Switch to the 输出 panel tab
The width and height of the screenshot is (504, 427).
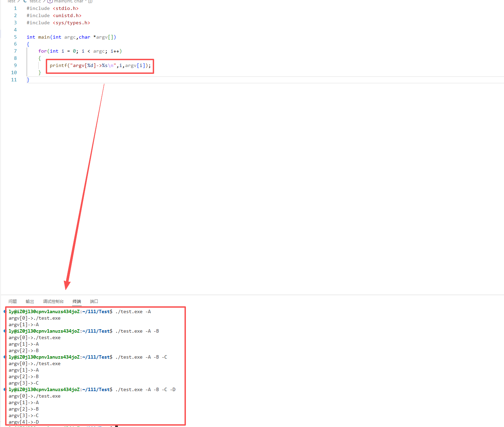tap(30, 301)
